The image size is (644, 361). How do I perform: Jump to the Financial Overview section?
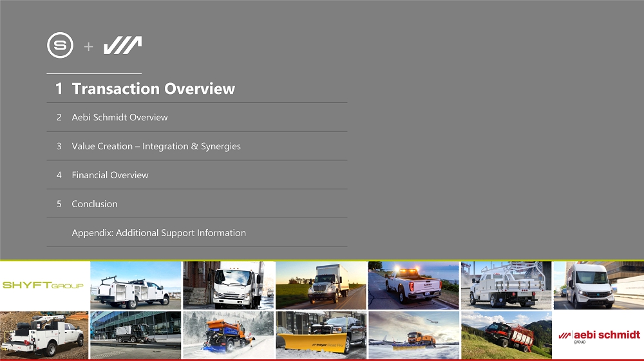pyautogui.click(x=109, y=175)
